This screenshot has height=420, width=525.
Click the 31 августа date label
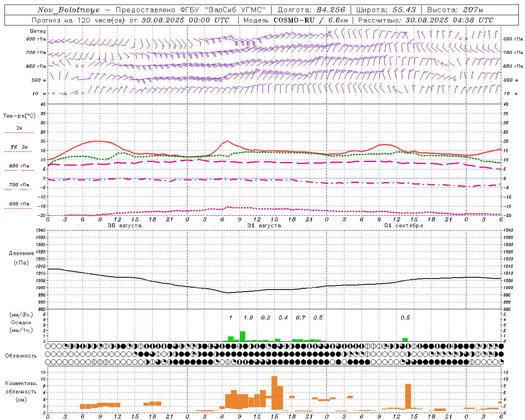264,226
